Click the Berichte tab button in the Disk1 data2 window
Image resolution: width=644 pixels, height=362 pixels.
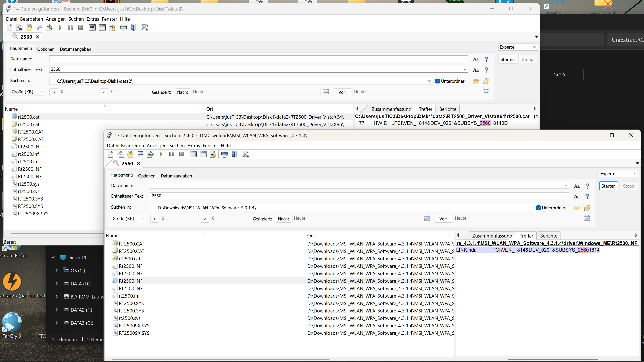coord(447,109)
